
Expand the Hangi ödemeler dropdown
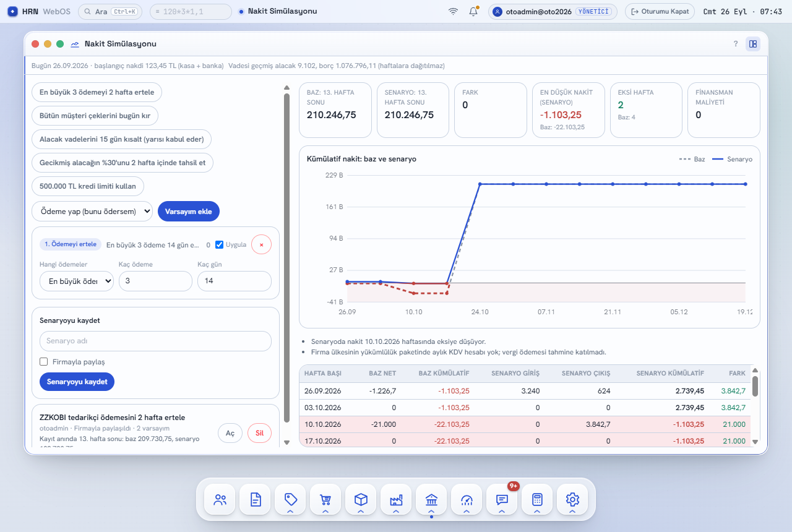tap(76, 281)
